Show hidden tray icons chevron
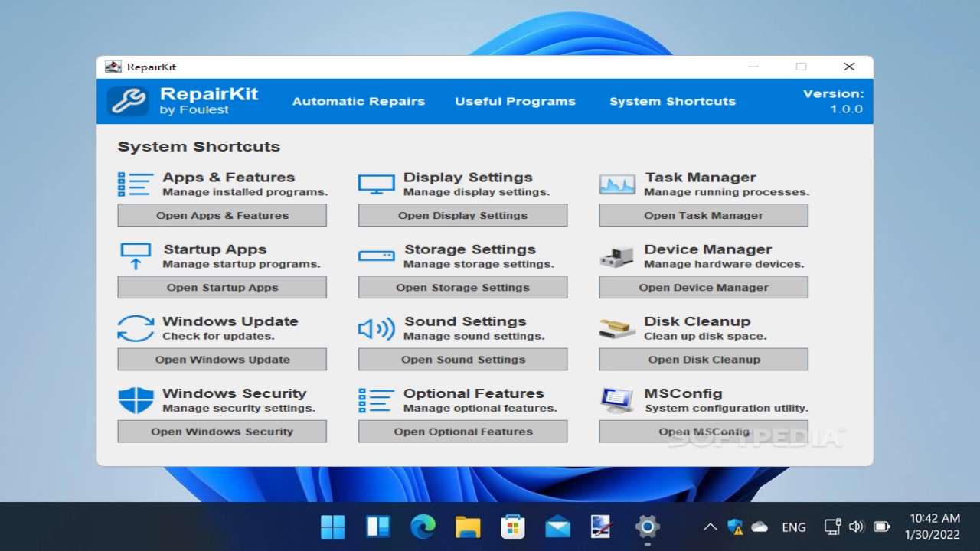Image resolution: width=980 pixels, height=551 pixels. click(710, 527)
